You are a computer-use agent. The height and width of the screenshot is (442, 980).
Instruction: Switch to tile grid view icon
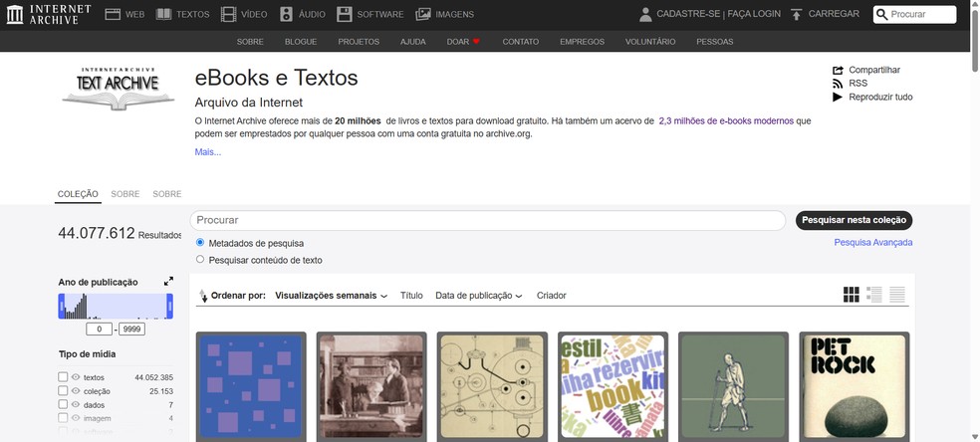(x=852, y=295)
